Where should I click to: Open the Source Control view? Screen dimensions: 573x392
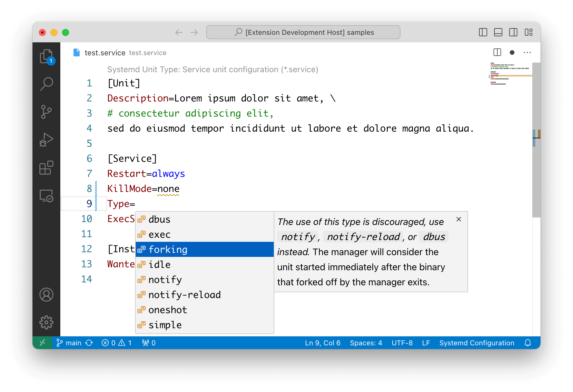click(46, 112)
